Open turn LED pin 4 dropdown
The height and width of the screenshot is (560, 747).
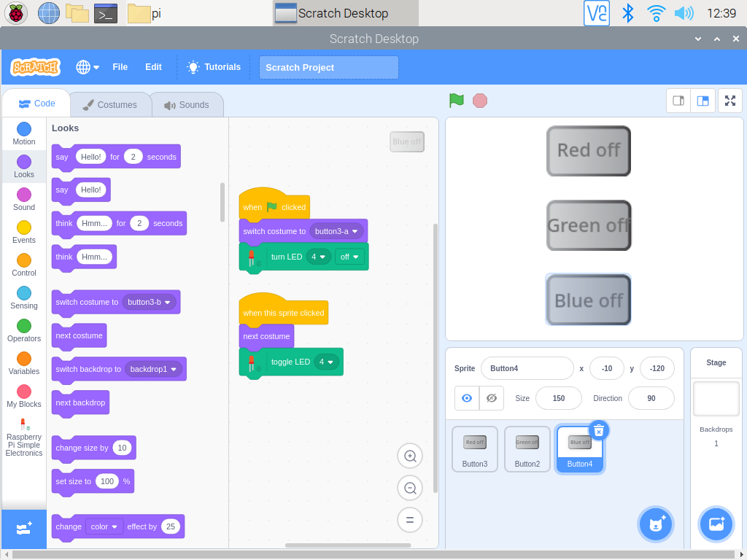(x=318, y=257)
